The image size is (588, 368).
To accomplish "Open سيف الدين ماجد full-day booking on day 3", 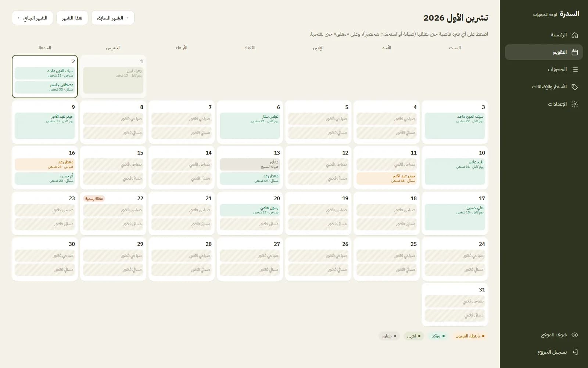I will pyautogui.click(x=455, y=126).
